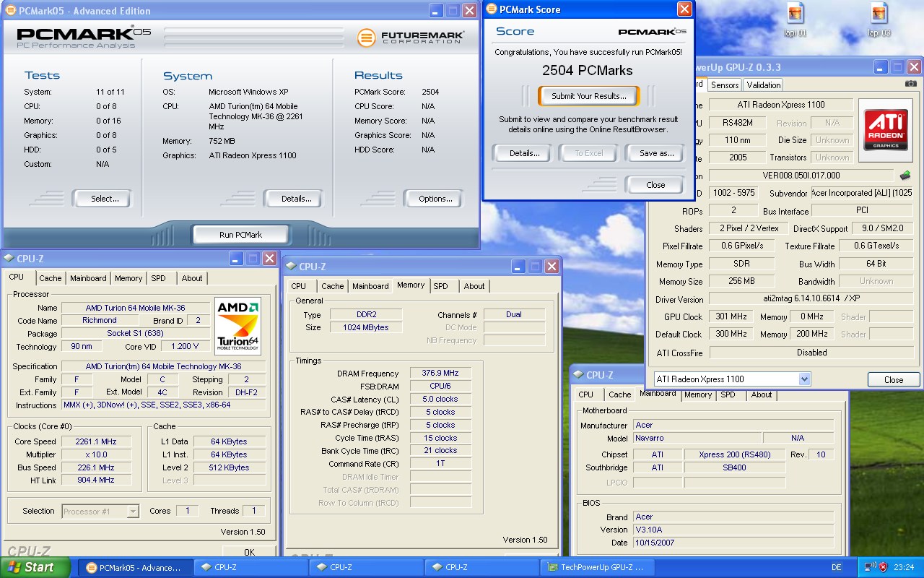Close the PCMark Score dialog with Close button
Screen dimensions: 924x578
tap(655, 185)
